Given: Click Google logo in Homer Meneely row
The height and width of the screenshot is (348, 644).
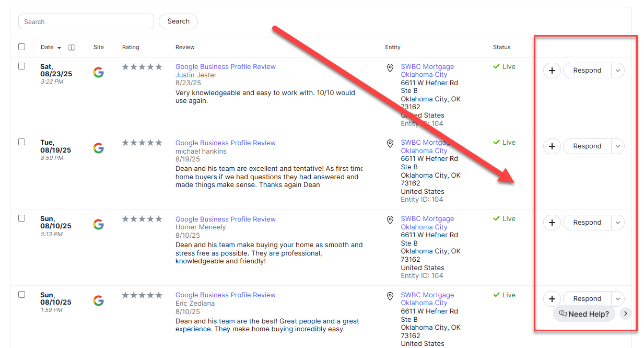Looking at the screenshot, I should pos(98,225).
